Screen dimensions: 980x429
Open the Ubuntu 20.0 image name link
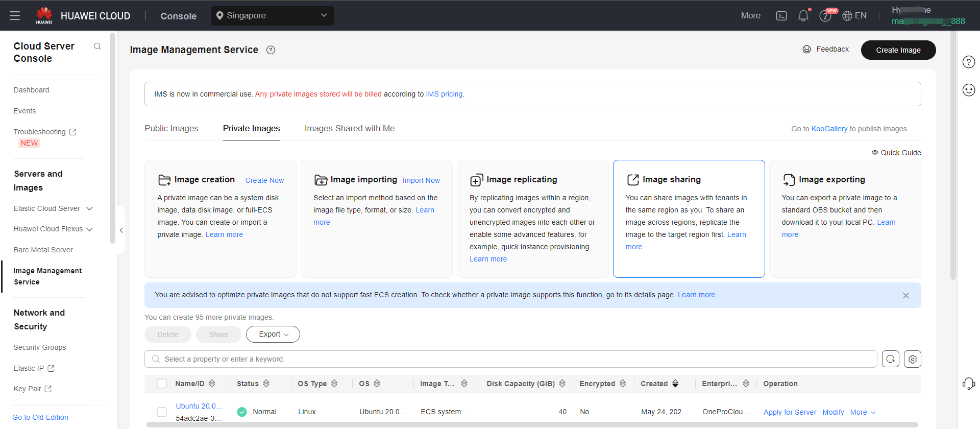click(199, 406)
